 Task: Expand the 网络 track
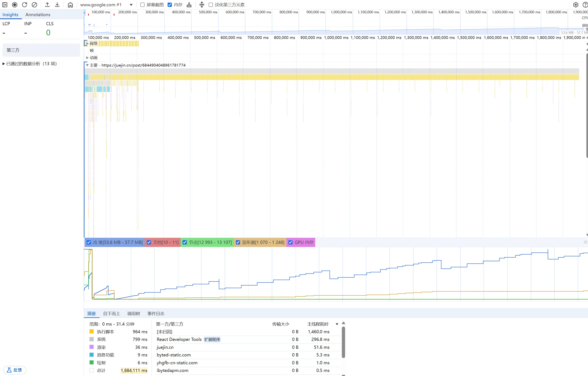tap(87, 43)
